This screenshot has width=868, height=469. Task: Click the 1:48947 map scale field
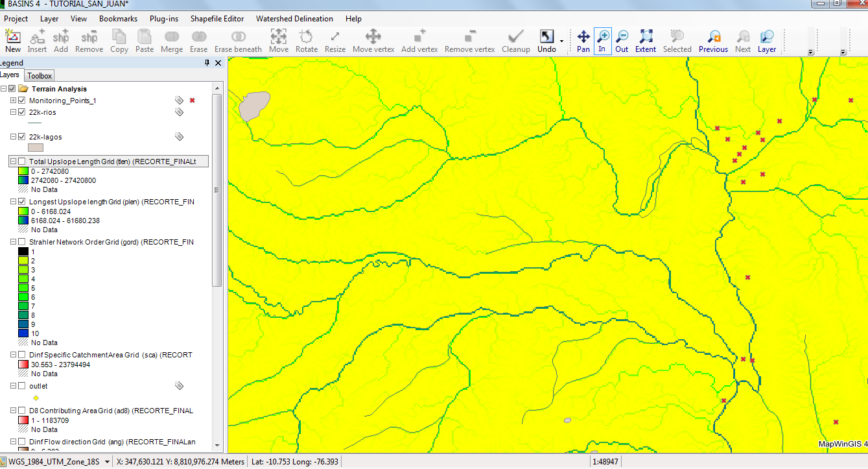click(x=606, y=462)
